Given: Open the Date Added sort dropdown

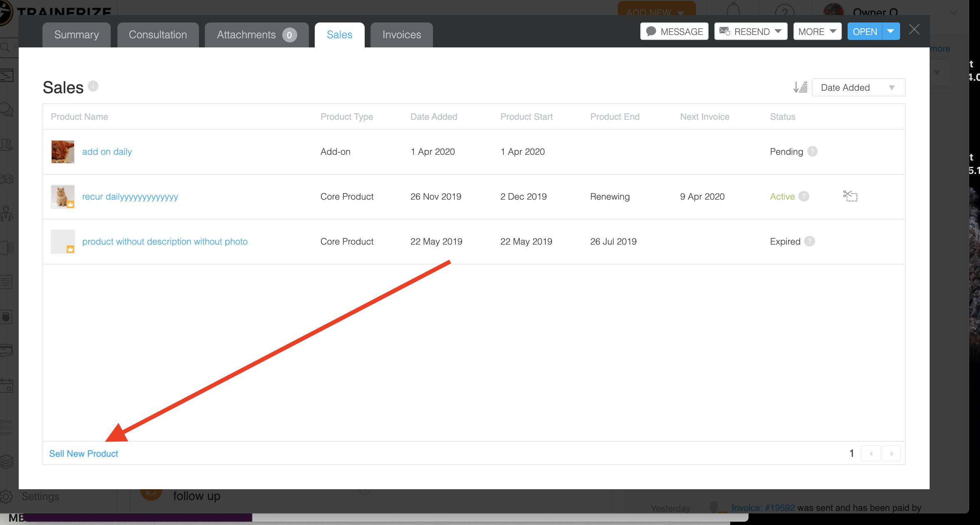Looking at the screenshot, I should (x=858, y=87).
